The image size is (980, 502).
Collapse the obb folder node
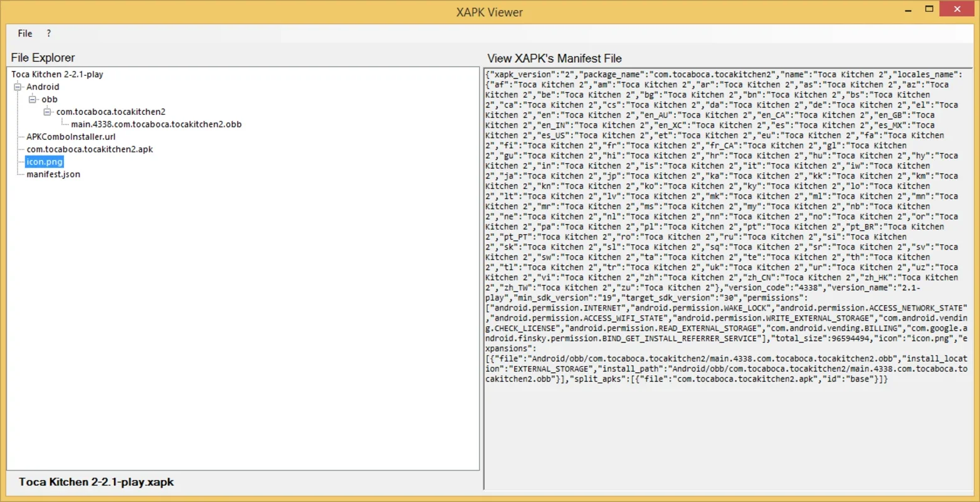33,100
